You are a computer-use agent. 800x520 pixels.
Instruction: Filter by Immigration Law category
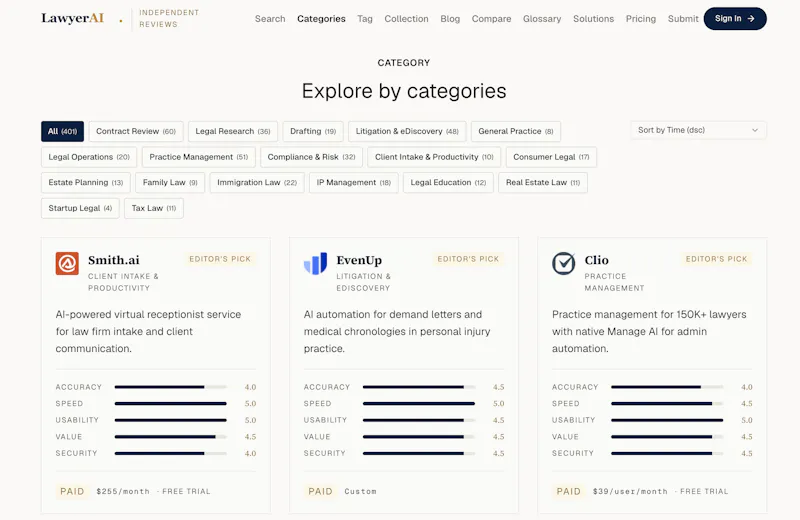(257, 182)
